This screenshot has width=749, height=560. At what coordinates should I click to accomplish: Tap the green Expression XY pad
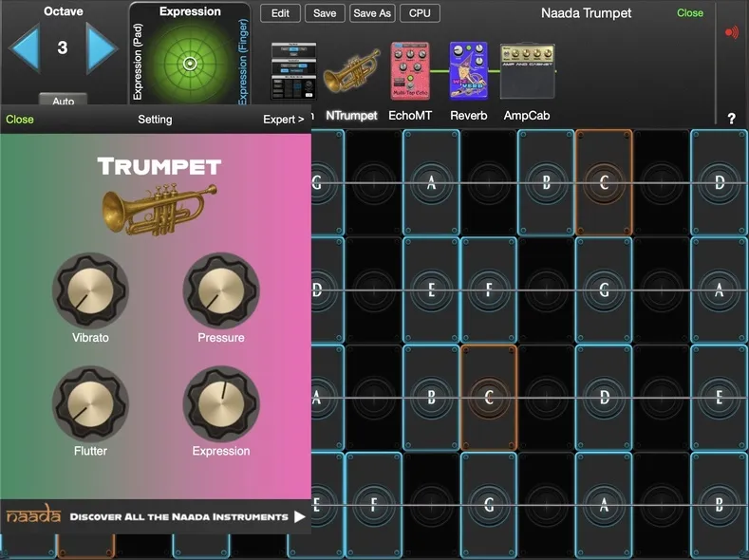coord(190,63)
